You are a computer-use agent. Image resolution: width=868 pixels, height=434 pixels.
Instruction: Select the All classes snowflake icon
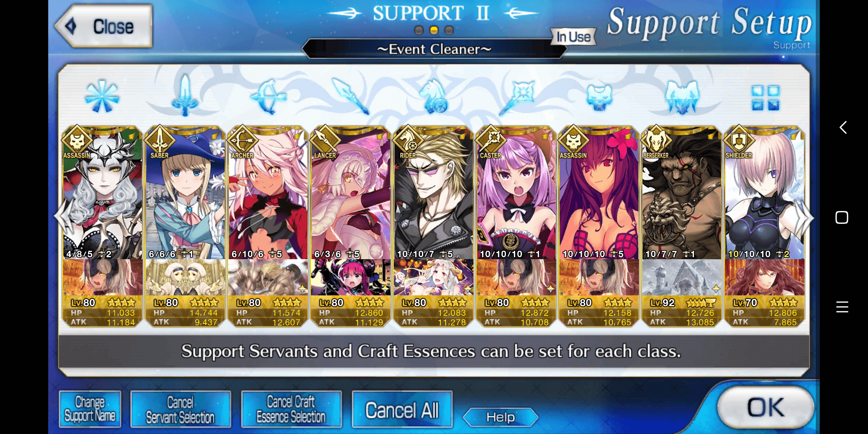102,97
